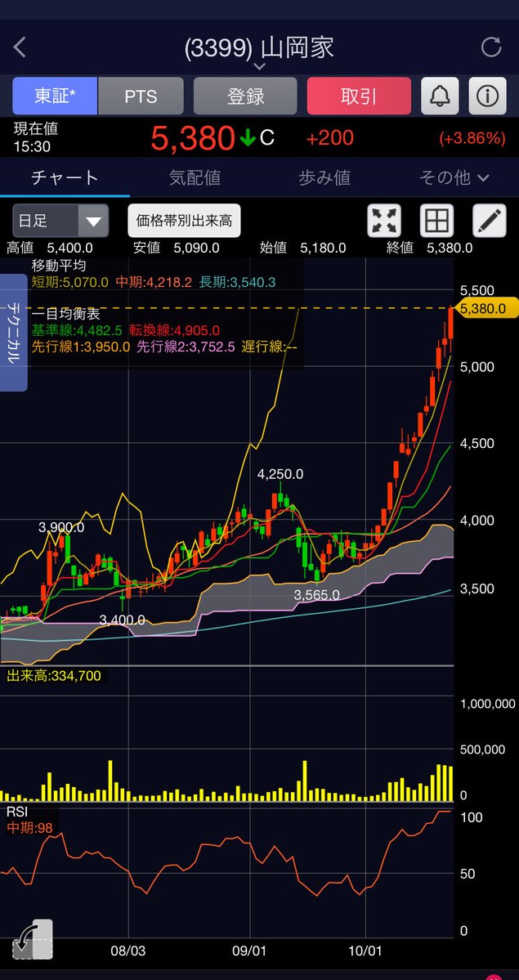Tap the 先行線2:3,752.5 label
The width and height of the screenshot is (519, 980).
[186, 347]
